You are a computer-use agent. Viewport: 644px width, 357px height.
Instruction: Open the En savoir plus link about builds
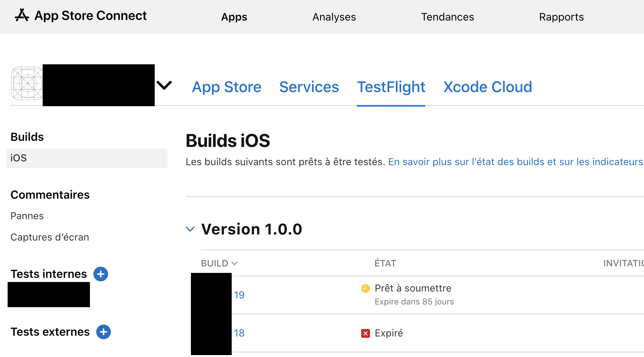516,162
